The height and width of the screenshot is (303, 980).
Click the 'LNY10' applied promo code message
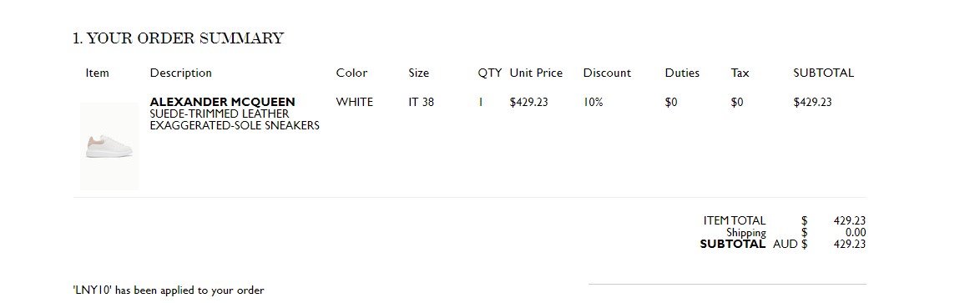tap(168, 290)
